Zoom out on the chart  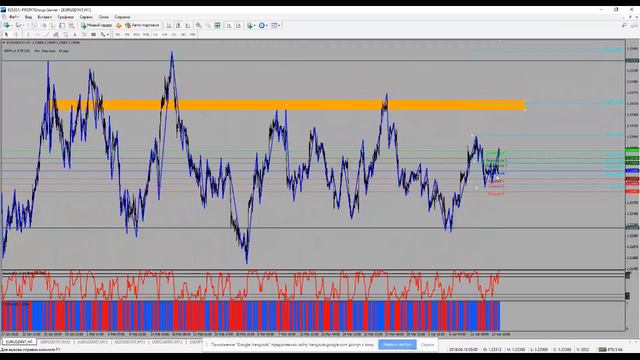[x=208, y=25]
